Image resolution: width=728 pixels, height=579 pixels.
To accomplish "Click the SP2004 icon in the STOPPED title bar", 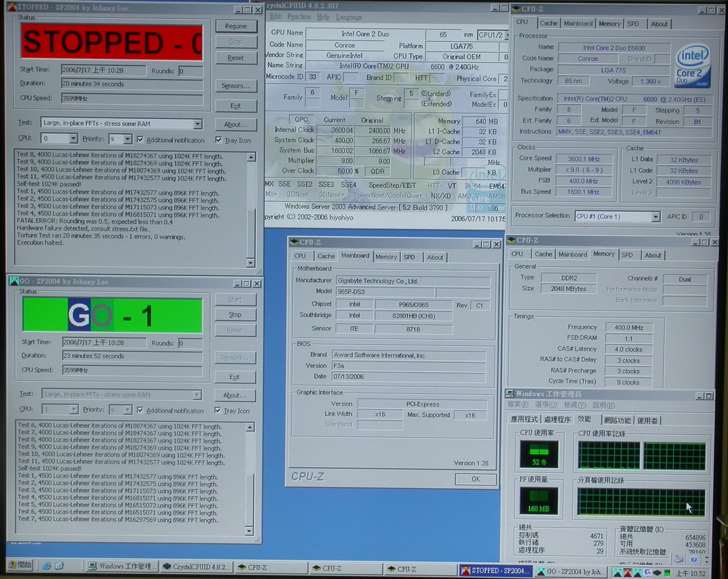I will tap(11, 8).
